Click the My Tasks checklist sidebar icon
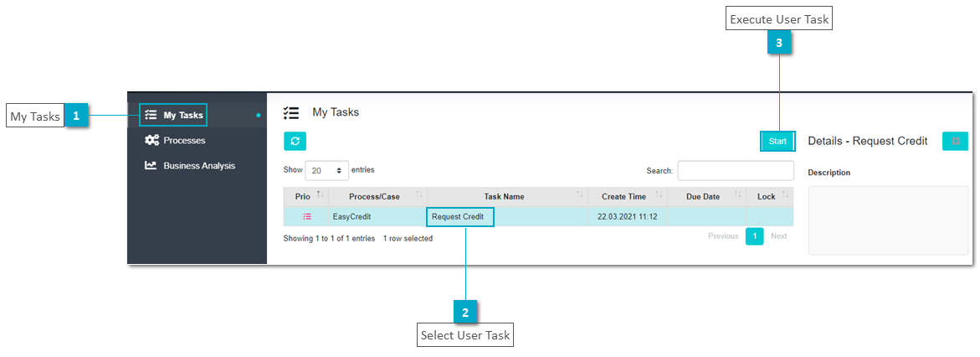Image resolution: width=980 pixels, height=357 pixels. click(151, 115)
